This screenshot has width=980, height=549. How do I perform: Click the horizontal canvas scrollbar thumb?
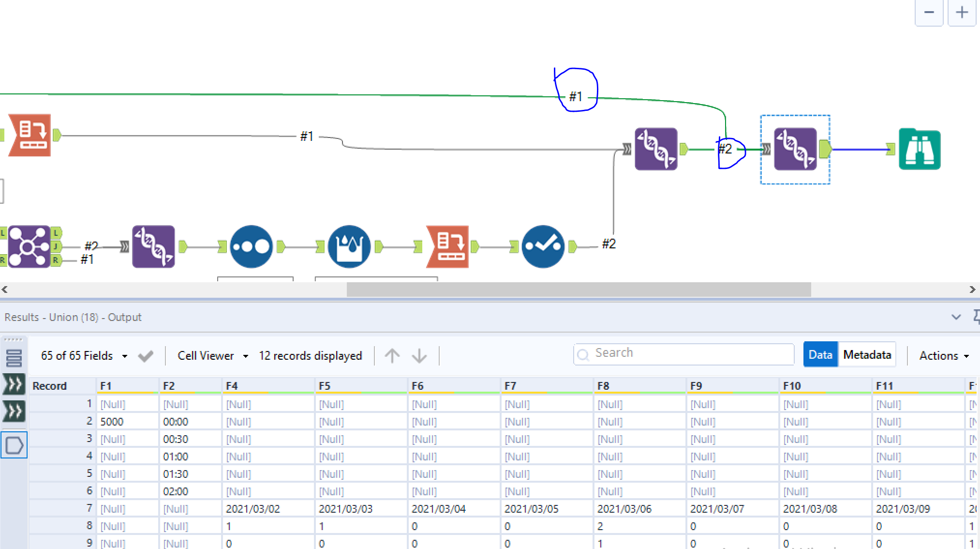click(x=579, y=290)
